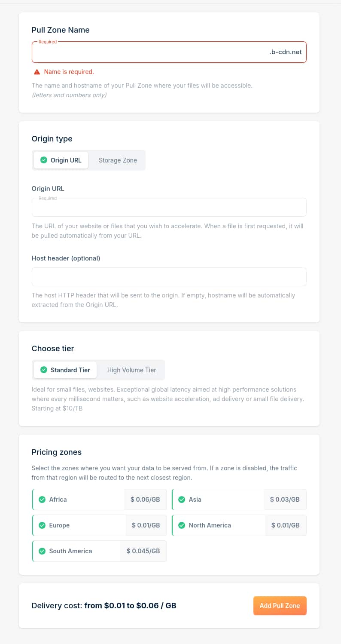
Task: Toggle the North America pricing zone
Action: [x=239, y=525]
